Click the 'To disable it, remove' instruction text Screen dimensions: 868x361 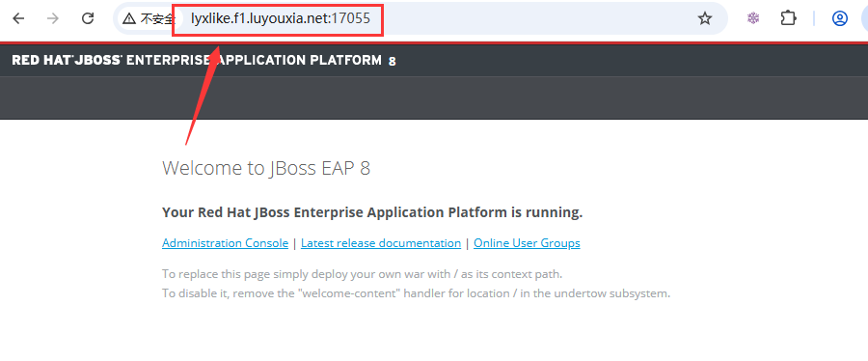[x=417, y=293]
